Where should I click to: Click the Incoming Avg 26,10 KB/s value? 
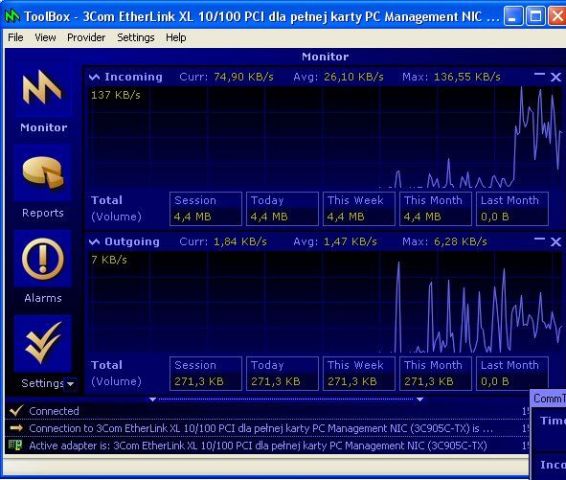pos(353,77)
